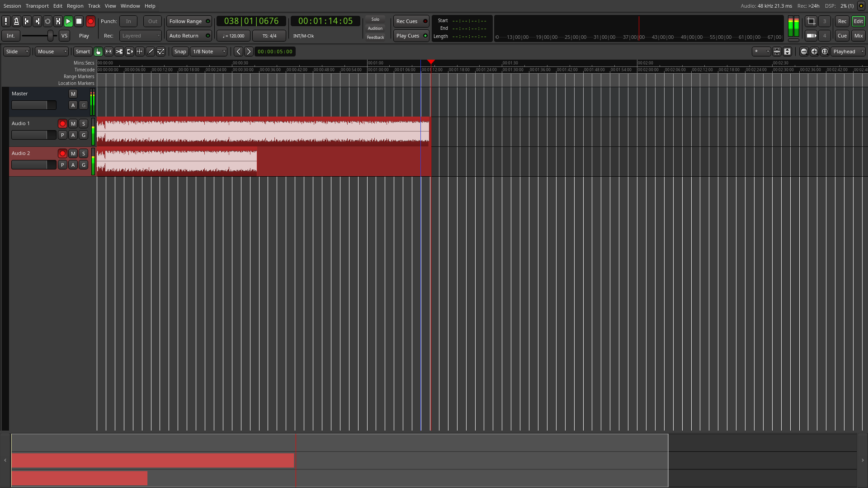
Task: Click the zoom out magnifier icon
Action: click(804, 52)
